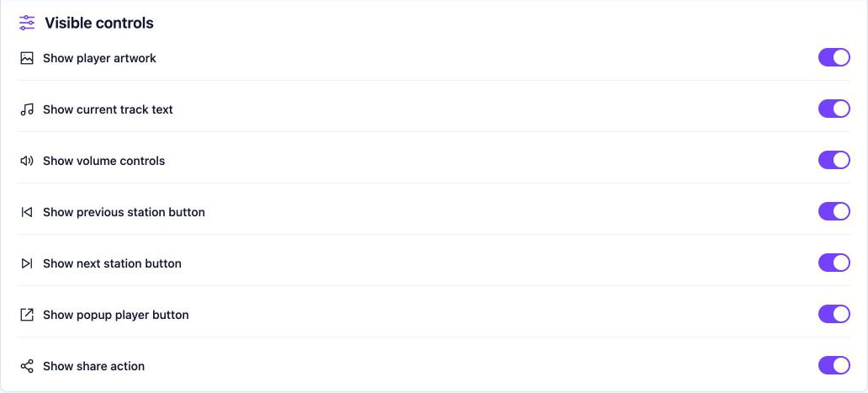Toggle Show volume controls off
The height and width of the screenshot is (393, 868).
click(834, 160)
